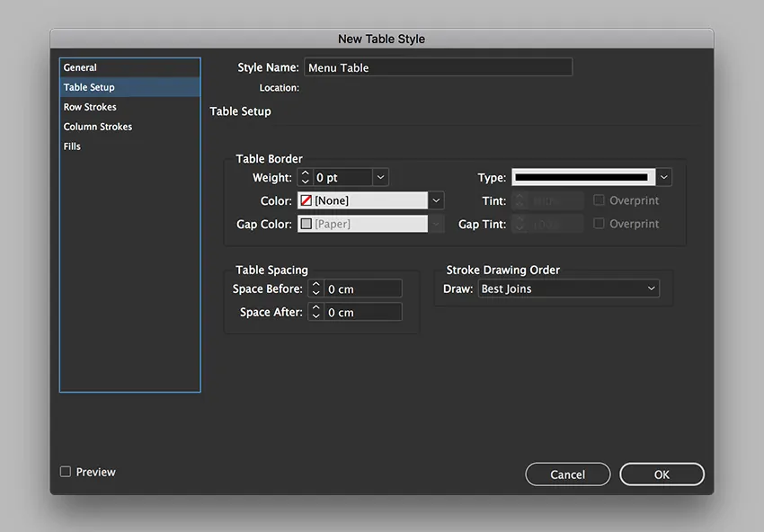Viewport: 764px width, 532px height.
Task: Open the stroke Type dropdown
Action: click(x=663, y=178)
